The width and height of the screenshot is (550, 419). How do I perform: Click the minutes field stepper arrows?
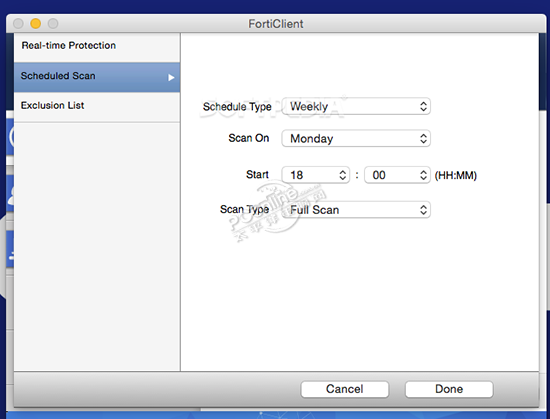423,175
